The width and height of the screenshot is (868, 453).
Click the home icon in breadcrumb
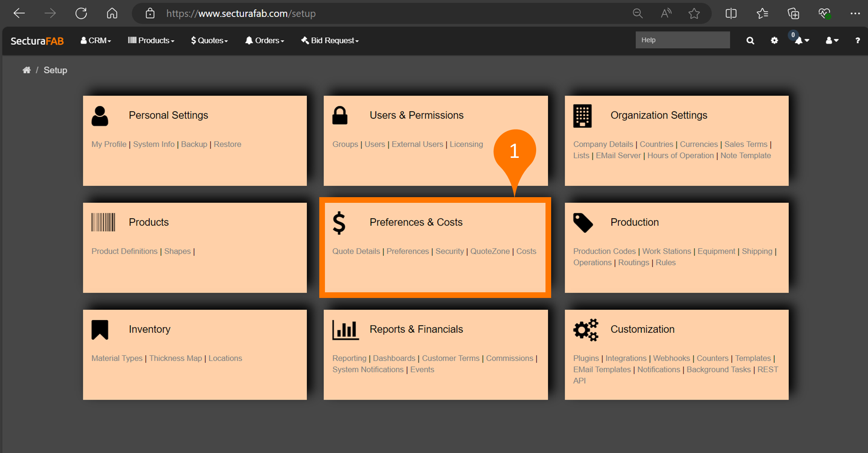click(x=26, y=70)
